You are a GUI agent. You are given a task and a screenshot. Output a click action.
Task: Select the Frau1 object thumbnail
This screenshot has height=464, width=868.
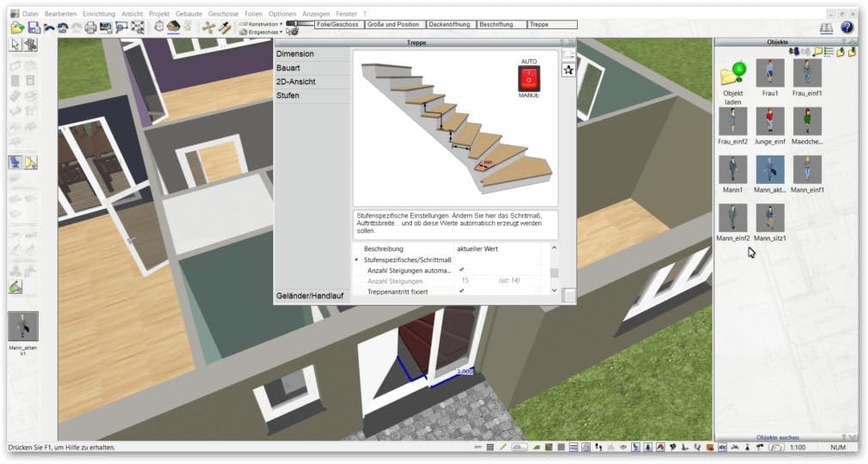coord(770,73)
